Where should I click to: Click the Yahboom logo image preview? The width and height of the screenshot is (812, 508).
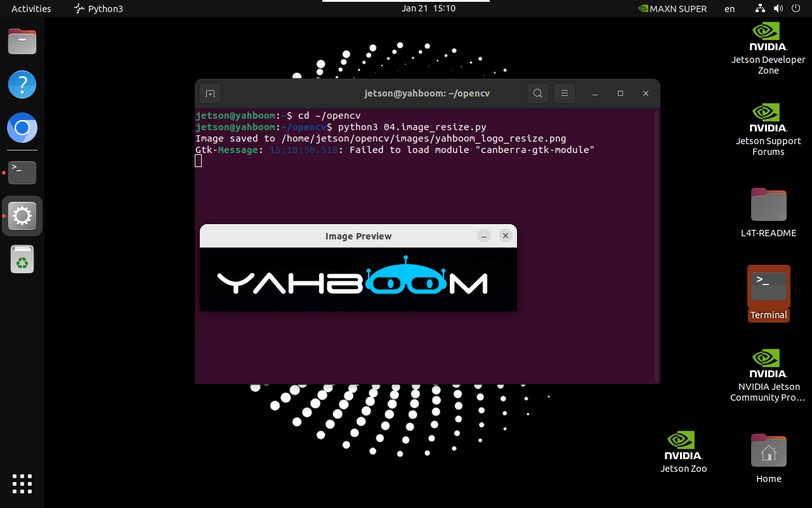pos(358,279)
